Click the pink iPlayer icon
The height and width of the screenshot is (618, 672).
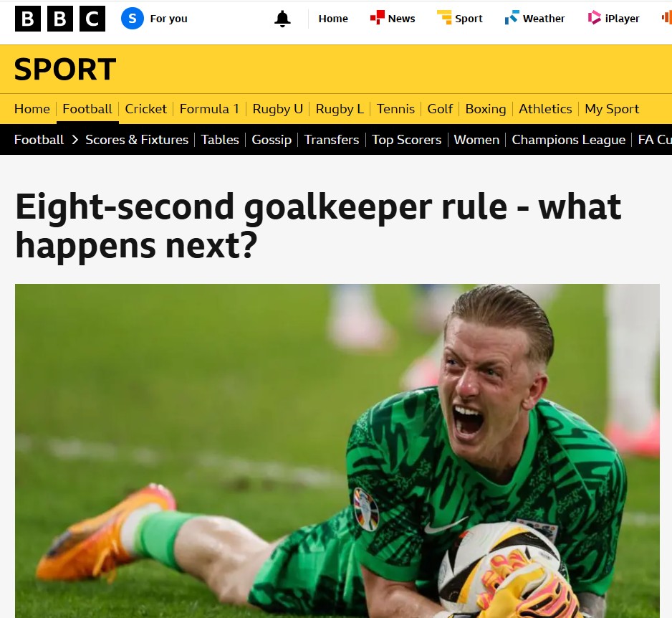coord(594,18)
